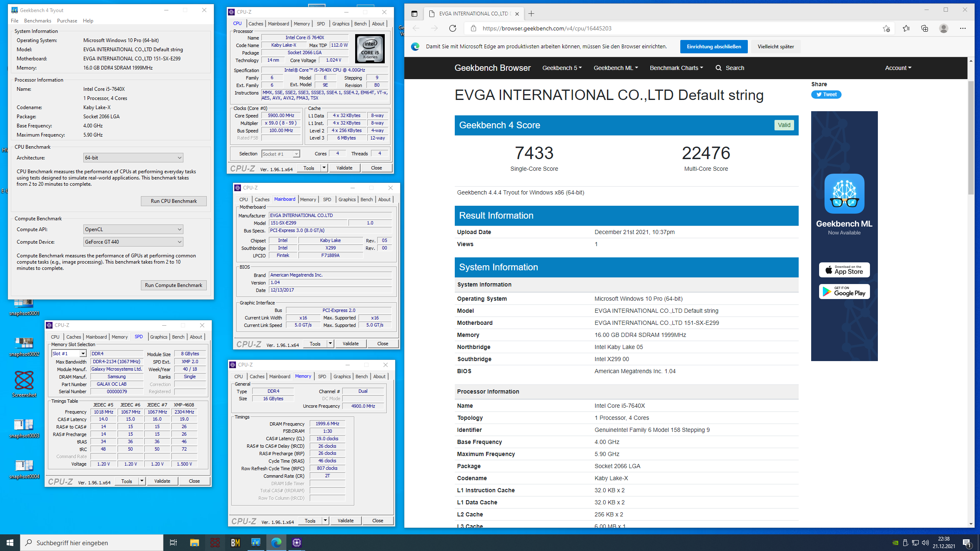The image size is (980, 551).
Task: Open Slot #1 memory slot dropdown
Action: click(x=69, y=354)
